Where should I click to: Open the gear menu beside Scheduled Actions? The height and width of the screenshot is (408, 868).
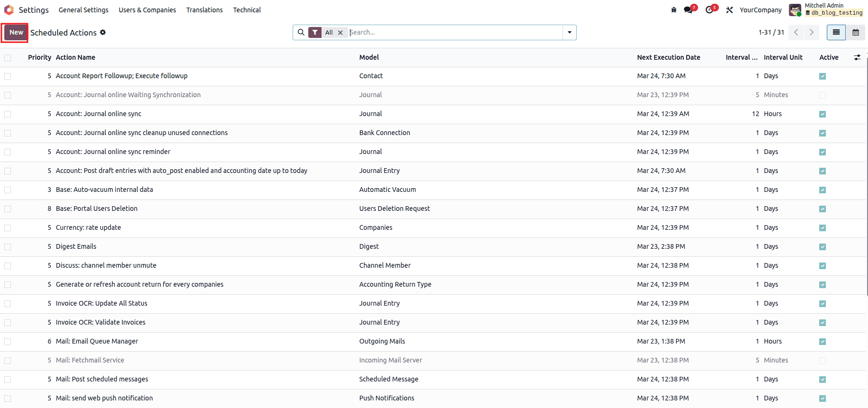coord(103,32)
